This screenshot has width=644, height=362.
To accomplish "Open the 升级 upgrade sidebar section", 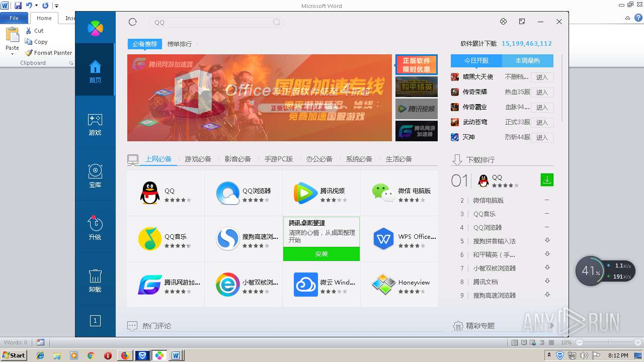I will point(95,228).
